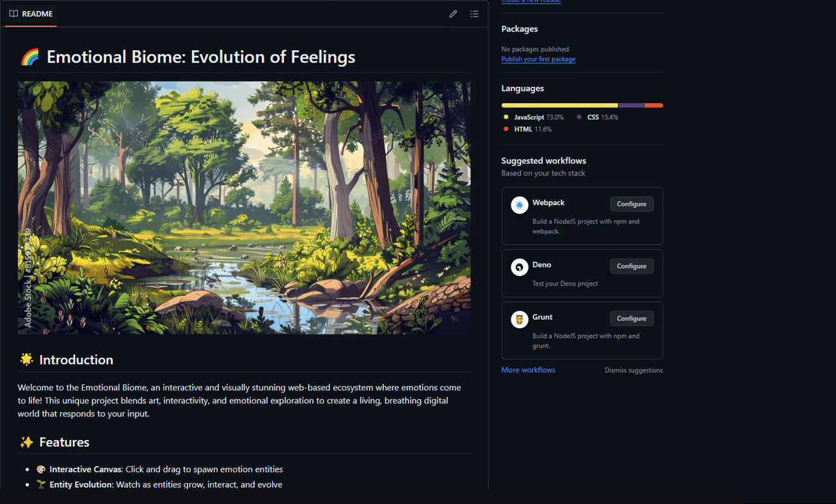Image resolution: width=836 pixels, height=504 pixels.
Task: Click the forest banner image
Action: tap(244, 208)
